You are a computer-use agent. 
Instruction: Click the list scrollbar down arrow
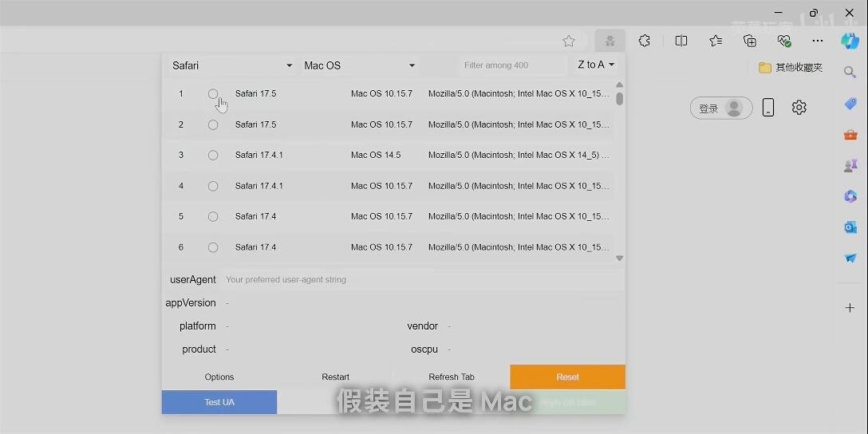click(x=619, y=258)
